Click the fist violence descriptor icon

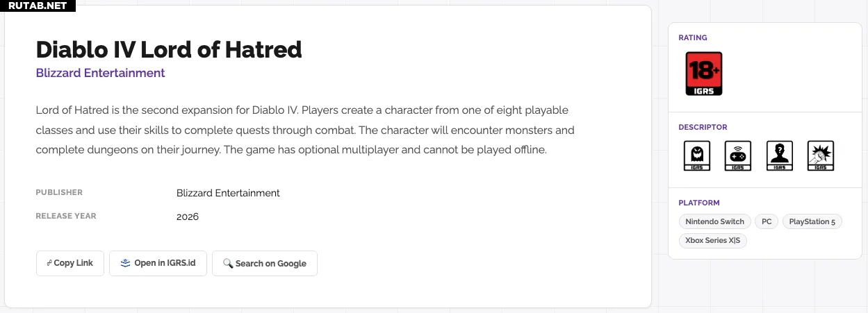[820, 156]
